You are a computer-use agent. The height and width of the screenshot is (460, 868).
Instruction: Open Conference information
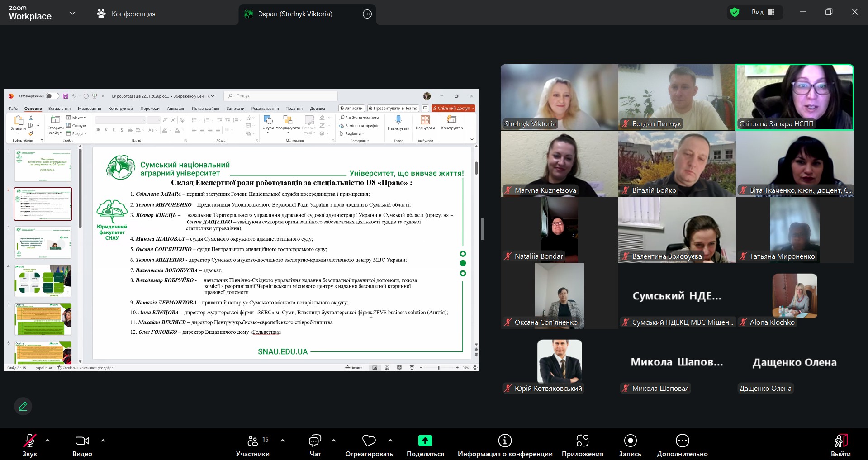tap(505, 445)
